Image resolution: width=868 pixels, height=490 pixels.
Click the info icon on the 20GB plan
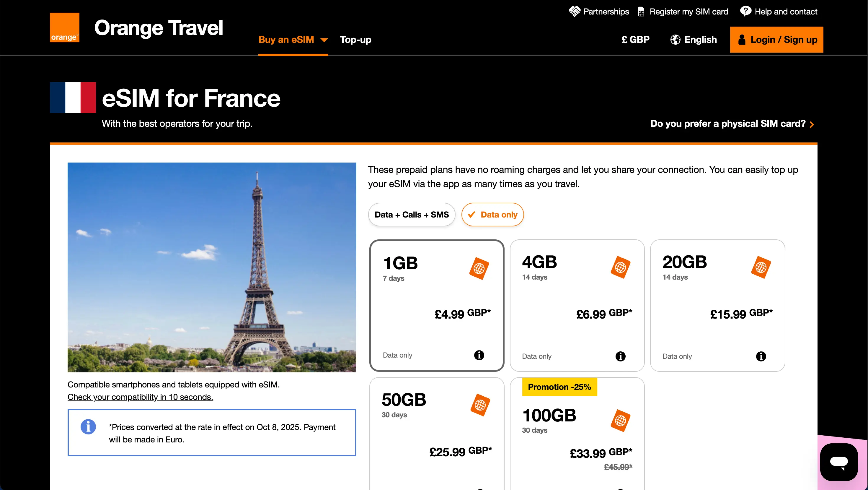tap(761, 356)
